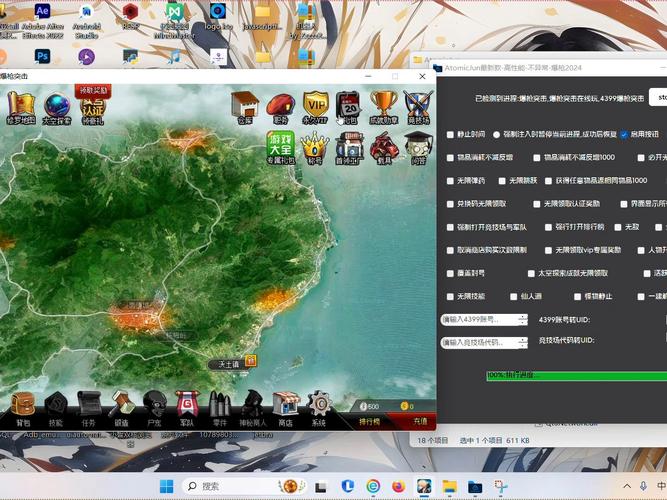Click the 领取奖励 red banner
The image size is (667, 500).
(x=93, y=91)
